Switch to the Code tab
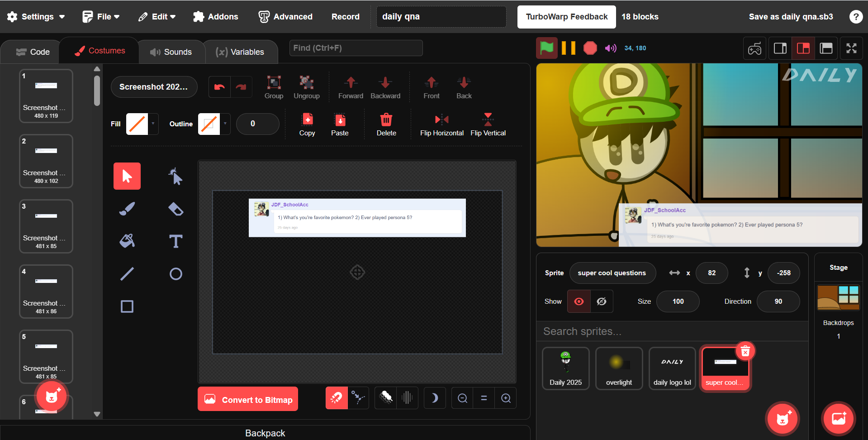Screen dimensions: 868x440 33,52
